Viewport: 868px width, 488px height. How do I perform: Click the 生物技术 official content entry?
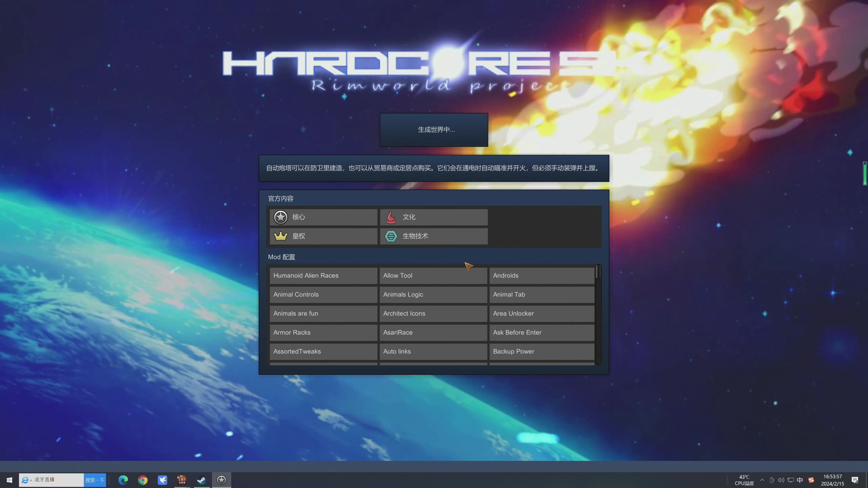[434, 236]
